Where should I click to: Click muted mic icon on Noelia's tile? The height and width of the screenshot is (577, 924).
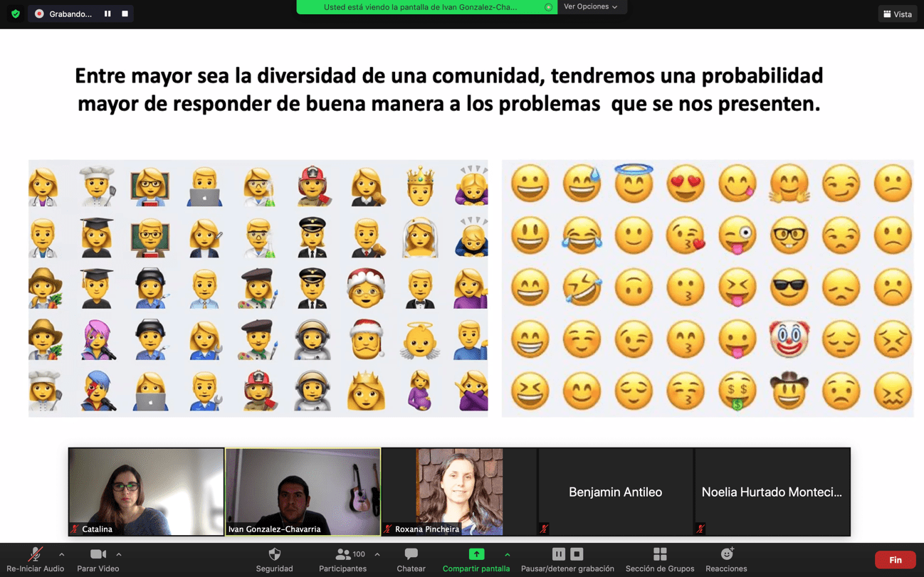pos(700,529)
